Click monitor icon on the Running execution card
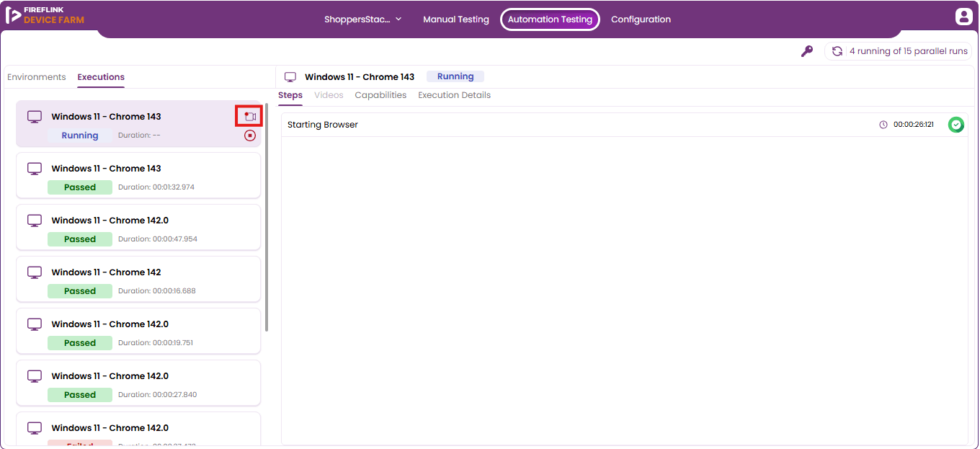Viewport: 980px width, 449px height. pyautogui.click(x=35, y=117)
